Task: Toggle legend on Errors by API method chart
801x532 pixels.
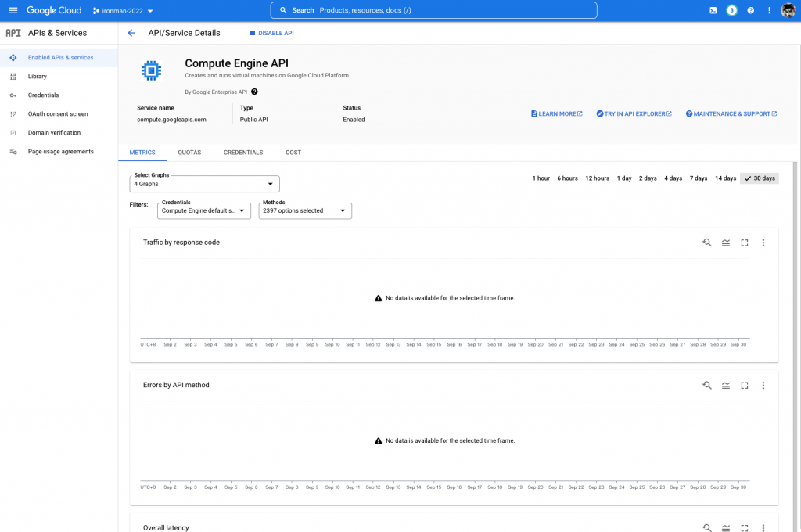Action: [x=726, y=386]
